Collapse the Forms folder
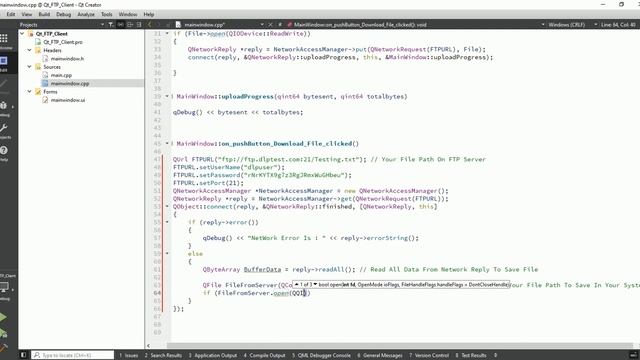 [x=30, y=91]
